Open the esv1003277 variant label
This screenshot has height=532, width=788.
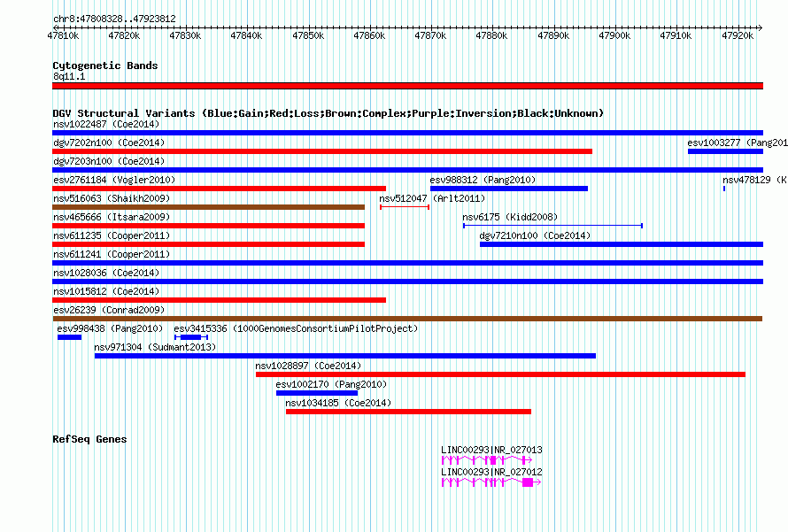738,143
